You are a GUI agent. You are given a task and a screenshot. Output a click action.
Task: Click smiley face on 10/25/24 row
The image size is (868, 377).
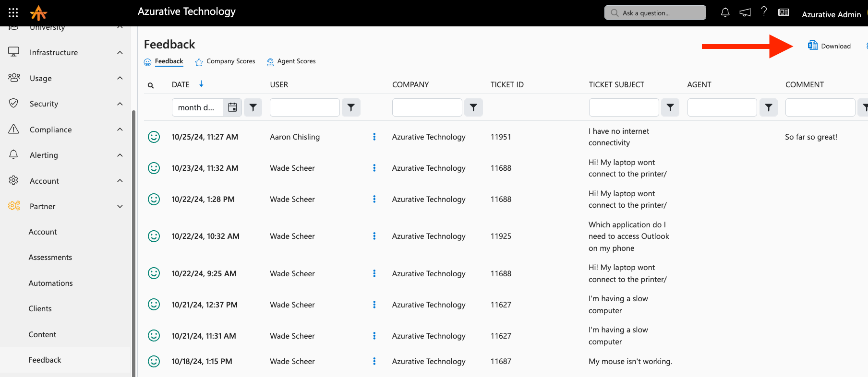[x=154, y=137]
